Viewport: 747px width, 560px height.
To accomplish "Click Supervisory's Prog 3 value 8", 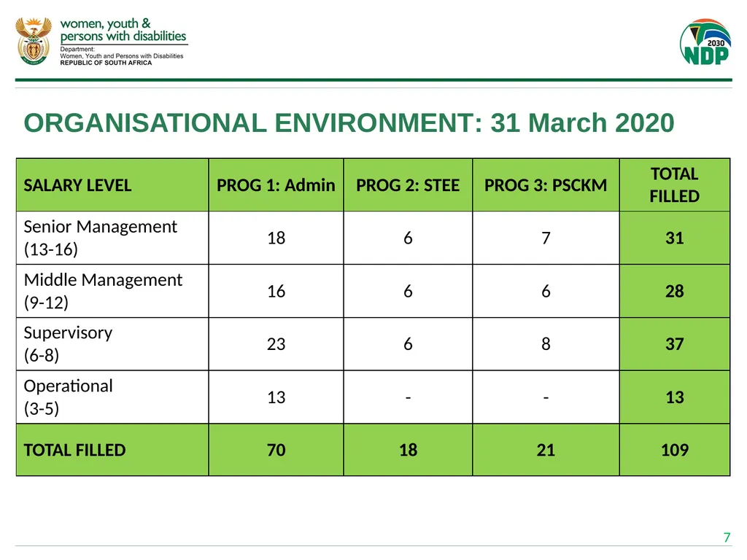I will [x=546, y=344].
